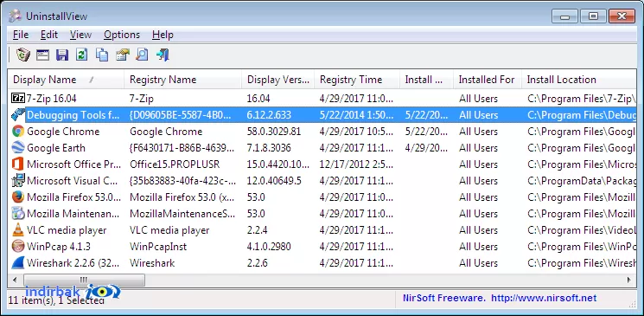Refresh the list with green arrows icon
Image resolution: width=644 pixels, height=316 pixels.
(x=82, y=55)
